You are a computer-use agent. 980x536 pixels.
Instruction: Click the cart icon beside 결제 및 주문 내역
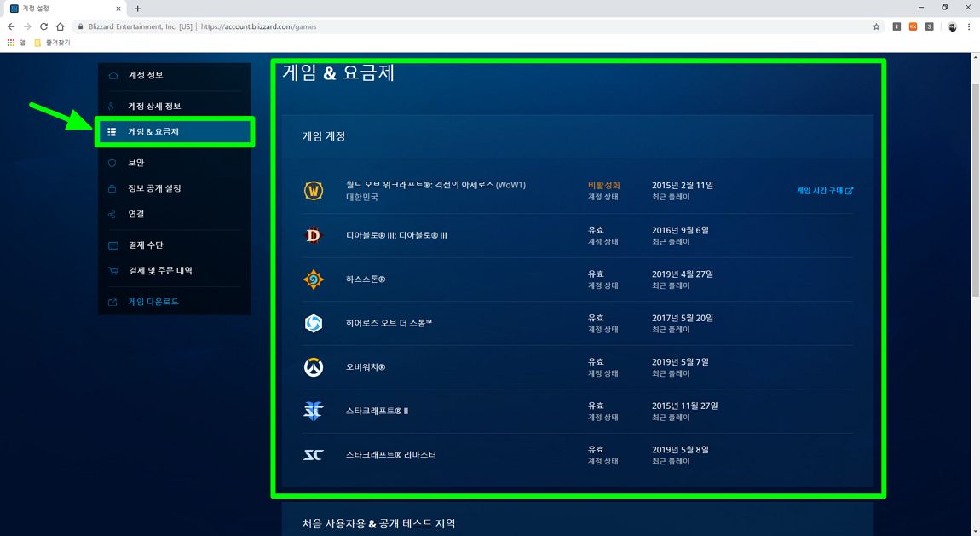(113, 271)
